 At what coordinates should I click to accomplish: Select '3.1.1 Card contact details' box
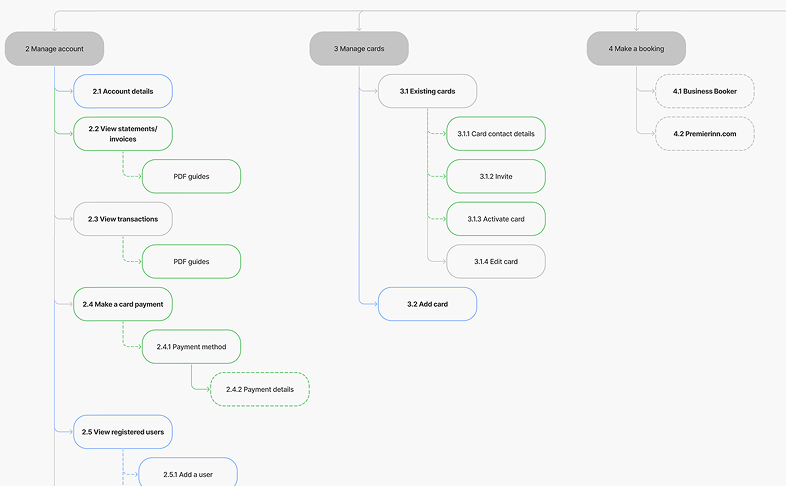(496, 133)
